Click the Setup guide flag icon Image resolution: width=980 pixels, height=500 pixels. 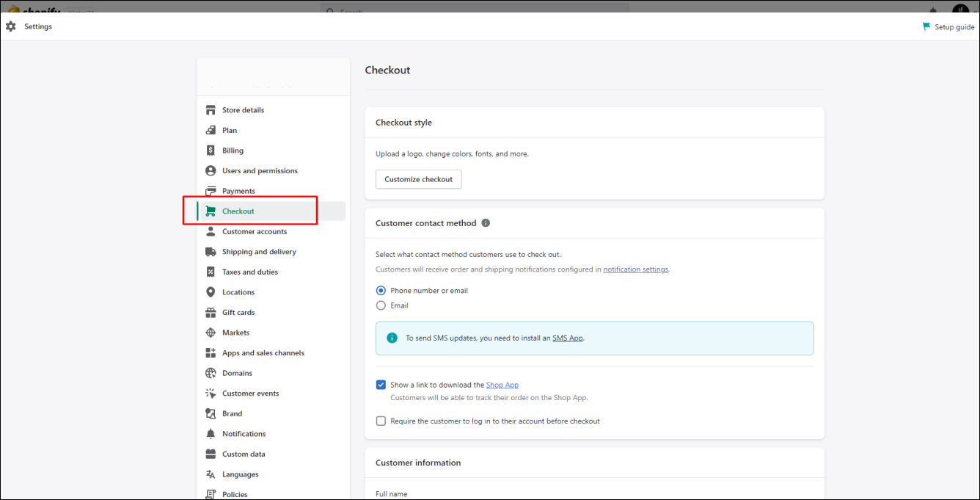point(926,26)
